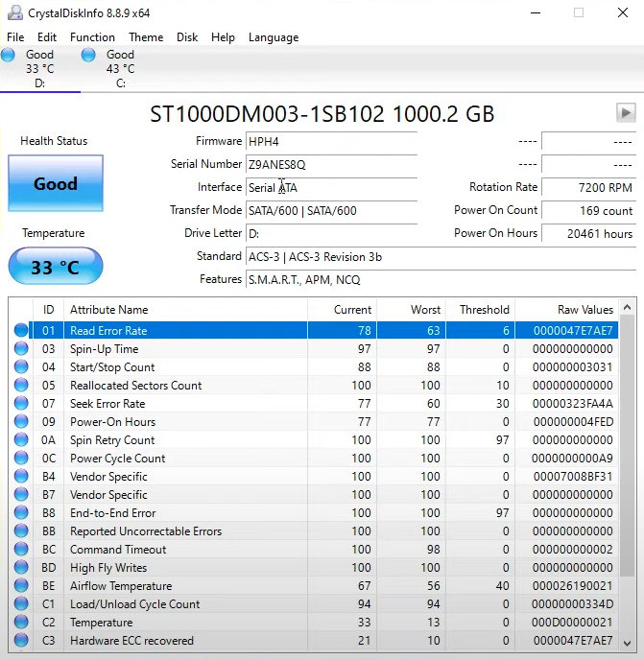Click the CrystalDiskInfo app icon in title bar
This screenshot has width=644, height=660.
(x=15, y=13)
